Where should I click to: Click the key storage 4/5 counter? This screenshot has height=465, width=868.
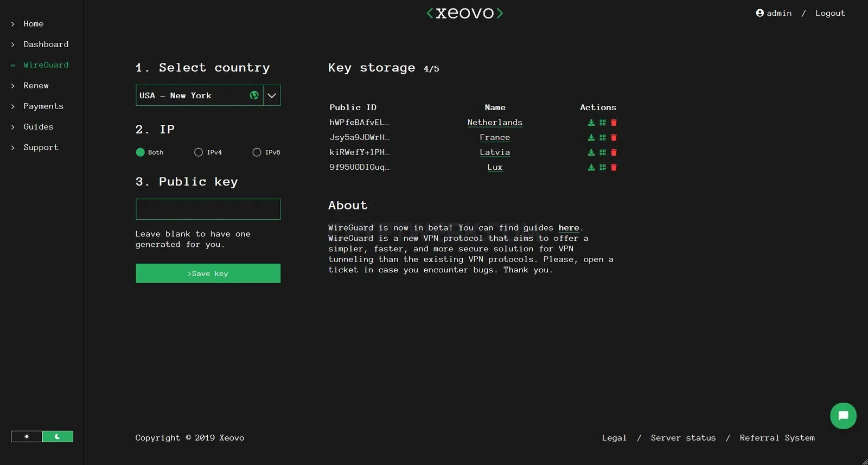point(431,69)
